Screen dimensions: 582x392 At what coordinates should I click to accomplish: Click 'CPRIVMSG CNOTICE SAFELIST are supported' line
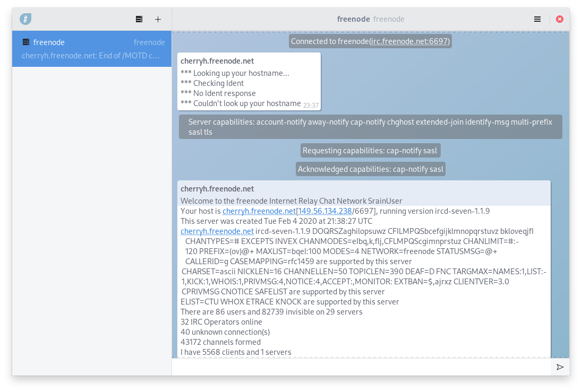(283, 292)
